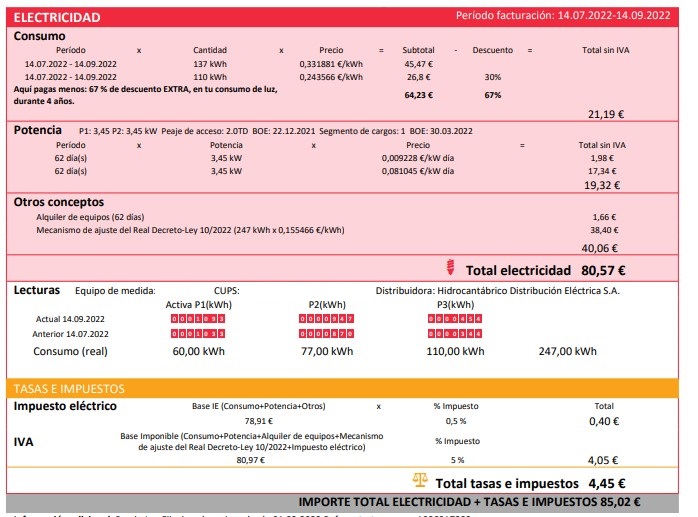
Task: Click the P2 current reading counter
Action: coord(326,319)
